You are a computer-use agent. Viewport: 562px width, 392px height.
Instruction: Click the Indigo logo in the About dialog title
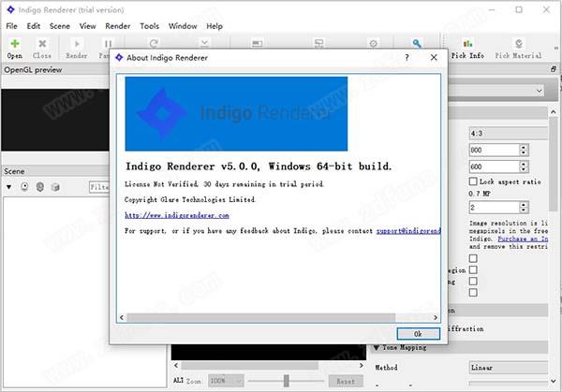[x=119, y=57]
